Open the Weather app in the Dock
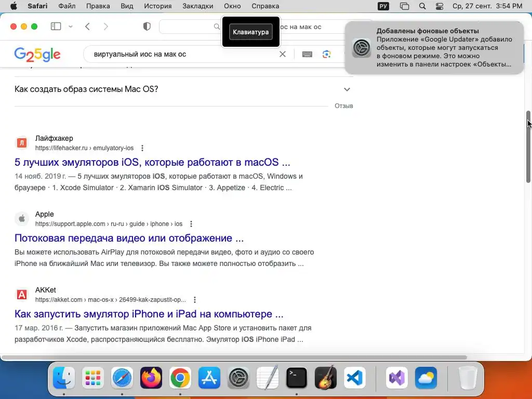Image resolution: width=532 pixels, height=399 pixels. (426, 378)
